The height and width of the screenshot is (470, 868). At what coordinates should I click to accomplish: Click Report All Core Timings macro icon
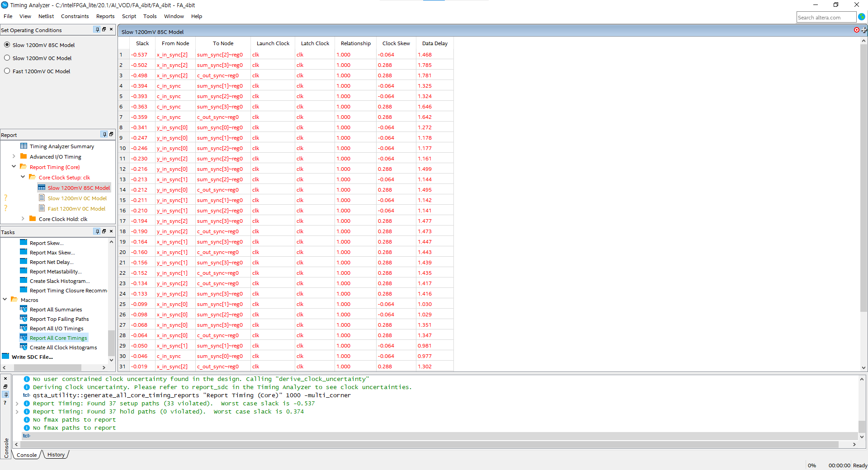coord(24,338)
